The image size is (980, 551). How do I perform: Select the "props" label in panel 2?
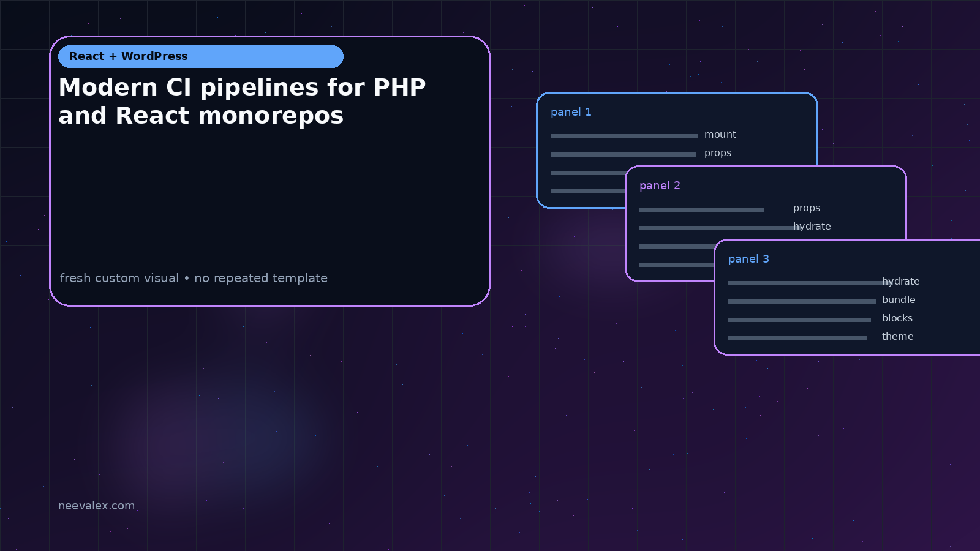(807, 208)
